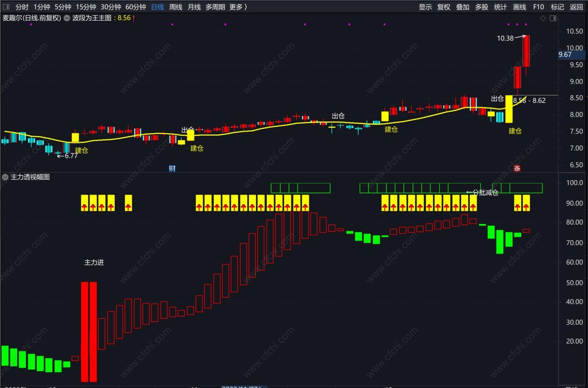Select the 日线 daily chart tab

157,7
